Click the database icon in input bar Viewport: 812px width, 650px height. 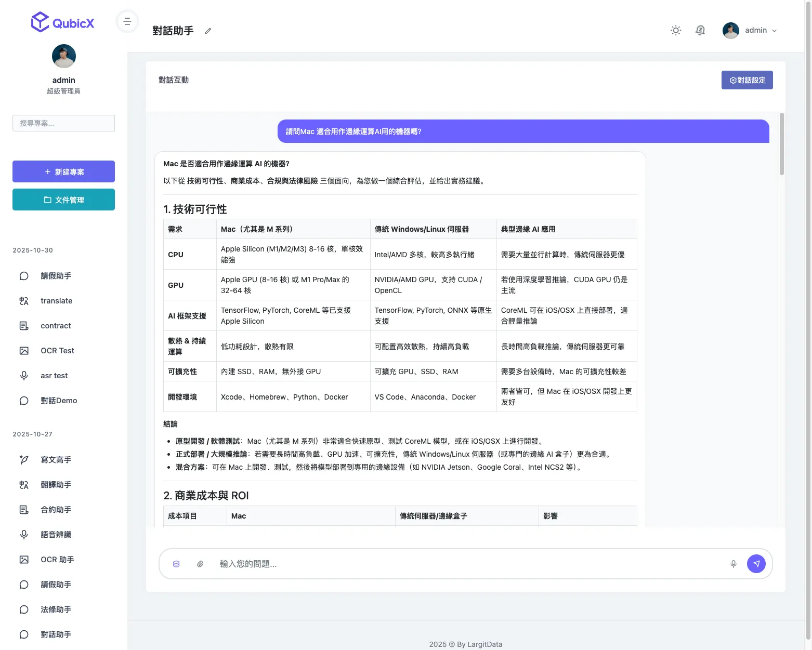[x=176, y=564]
